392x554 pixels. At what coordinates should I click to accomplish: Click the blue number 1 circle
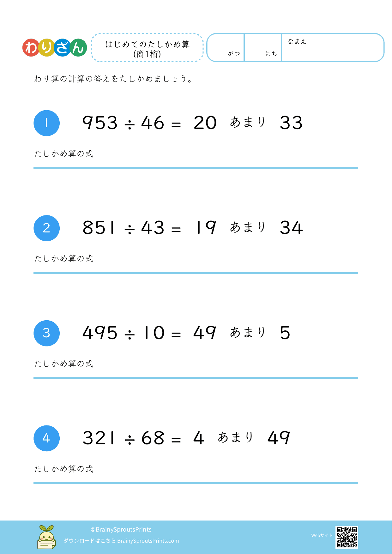tap(47, 123)
